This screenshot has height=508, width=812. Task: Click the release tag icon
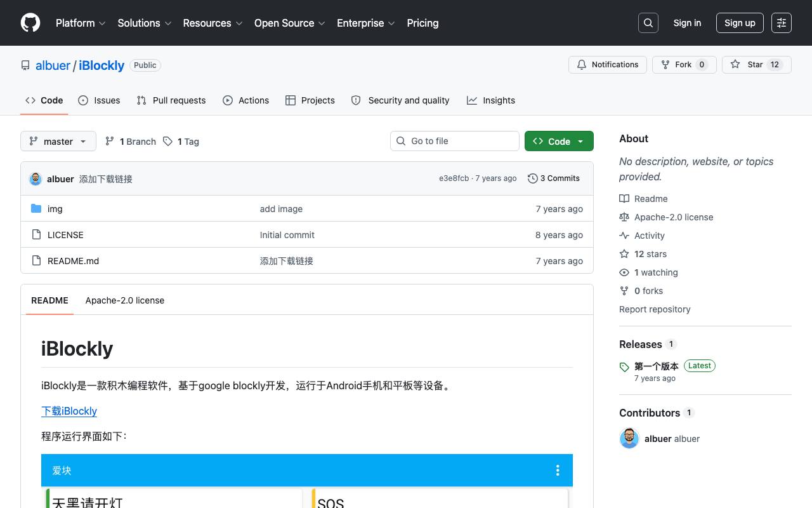coord(624,367)
